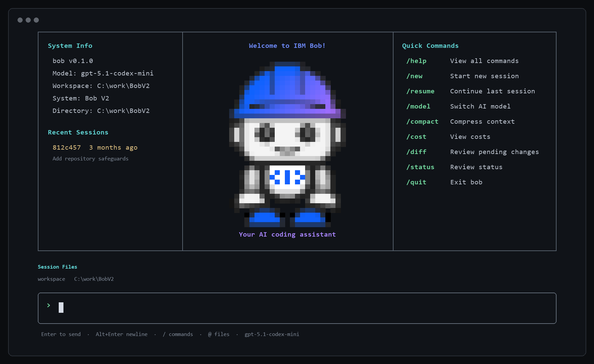Click the 'Directory: C:\work\BobV2' line
The height and width of the screenshot is (364, 594).
coord(101,111)
